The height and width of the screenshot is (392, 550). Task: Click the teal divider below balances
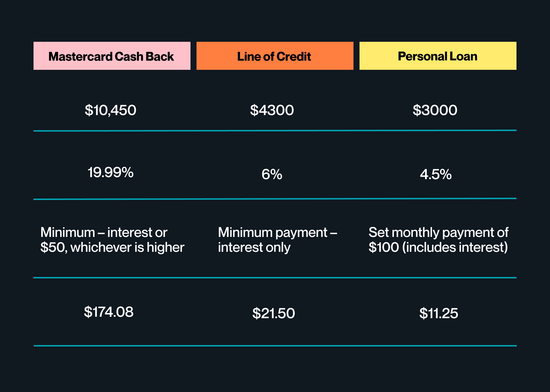tap(275, 131)
